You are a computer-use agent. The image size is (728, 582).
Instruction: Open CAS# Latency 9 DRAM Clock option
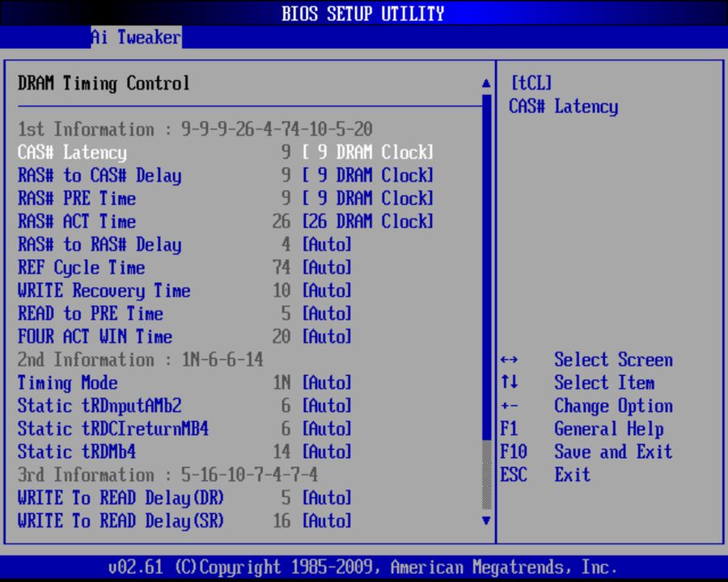point(368,152)
